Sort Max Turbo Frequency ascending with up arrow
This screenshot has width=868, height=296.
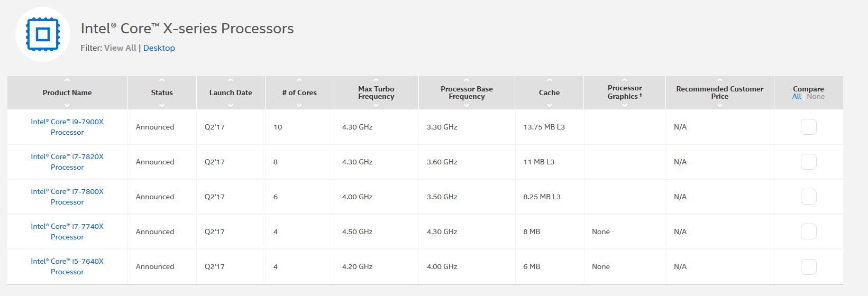(376, 80)
